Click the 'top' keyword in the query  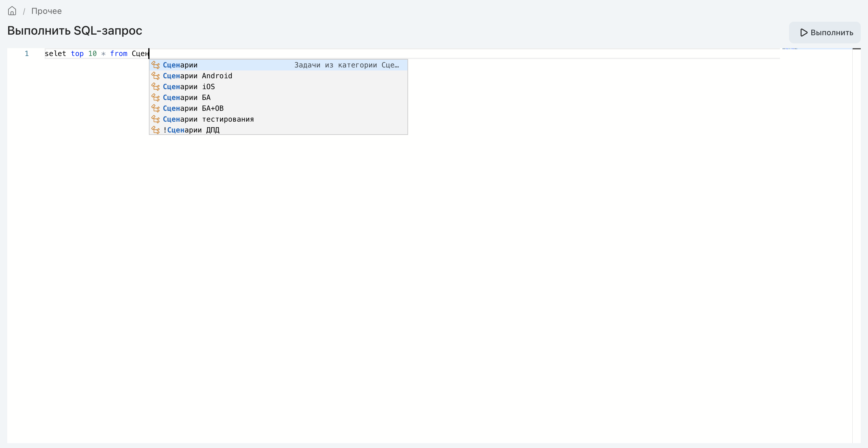(x=77, y=54)
